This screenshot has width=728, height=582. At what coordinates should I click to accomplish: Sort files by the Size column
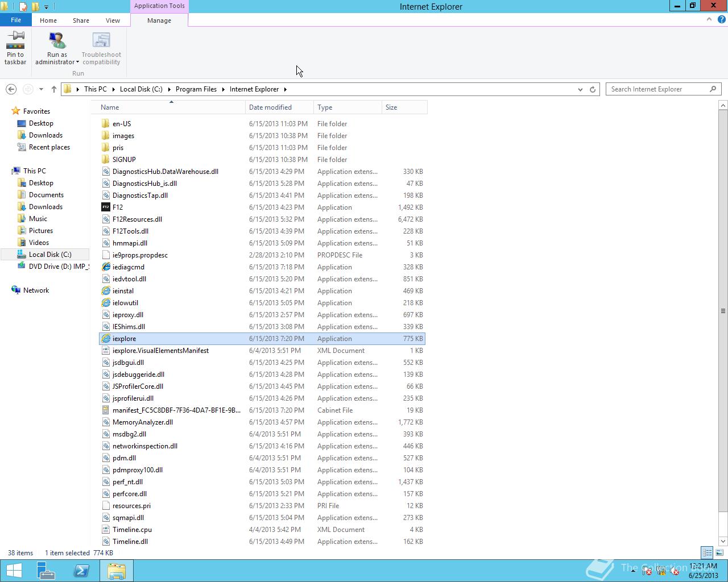click(404, 107)
